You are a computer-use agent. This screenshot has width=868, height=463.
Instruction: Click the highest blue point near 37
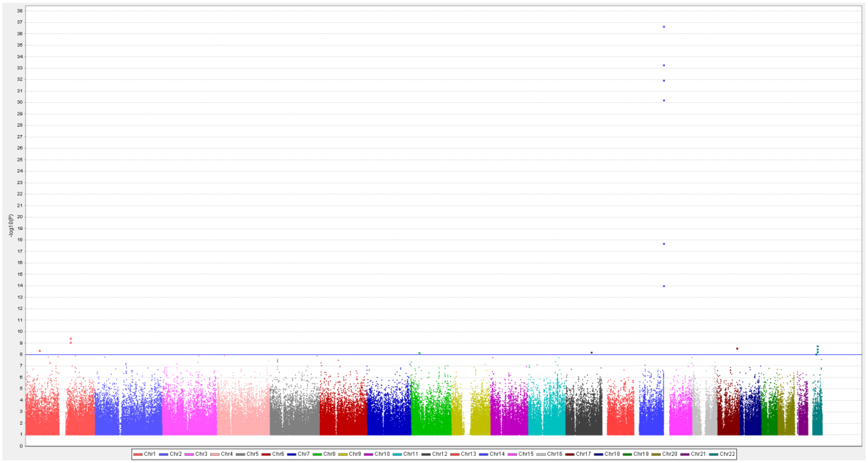pos(664,27)
